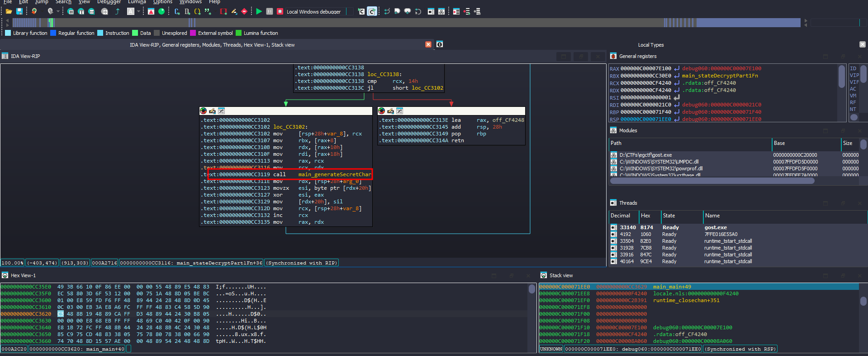Viewport: 868px width, 356px height.
Task: Open the Debugger menu
Action: pos(109,2)
